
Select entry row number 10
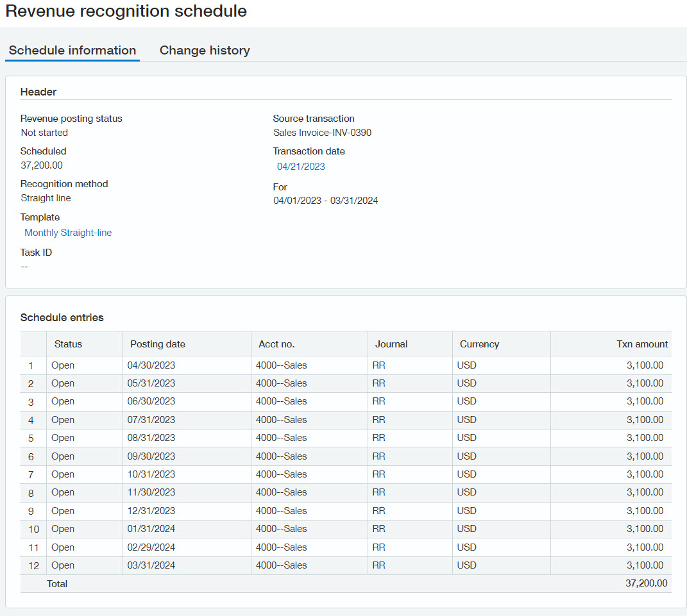point(33,529)
